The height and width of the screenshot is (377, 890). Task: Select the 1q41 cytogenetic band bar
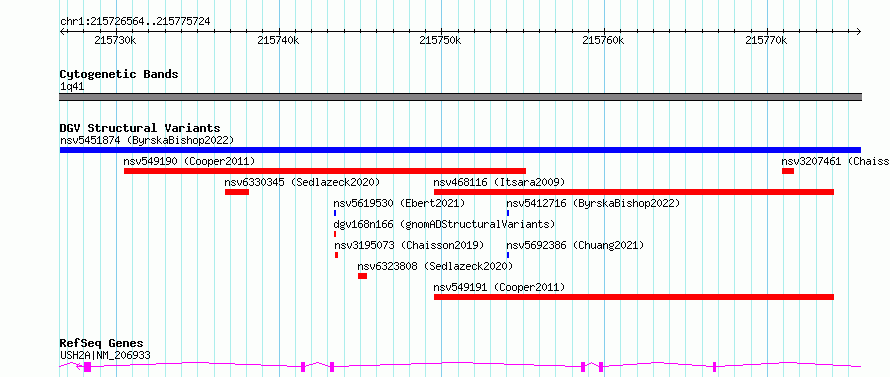point(460,97)
